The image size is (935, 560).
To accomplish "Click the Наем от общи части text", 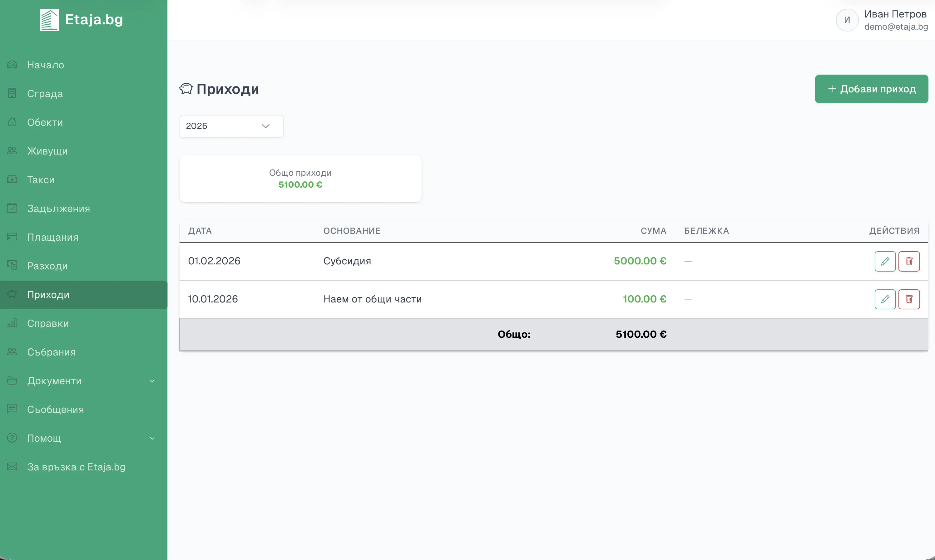I will [x=373, y=299].
